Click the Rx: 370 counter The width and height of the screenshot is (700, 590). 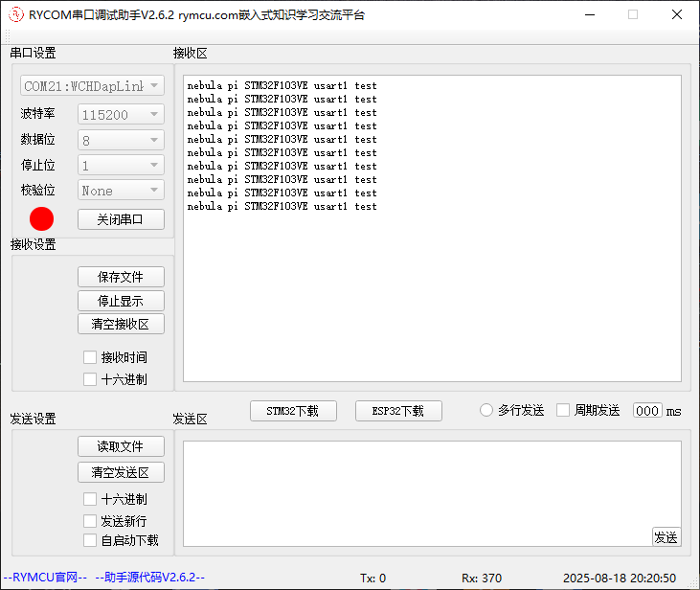pos(482,578)
